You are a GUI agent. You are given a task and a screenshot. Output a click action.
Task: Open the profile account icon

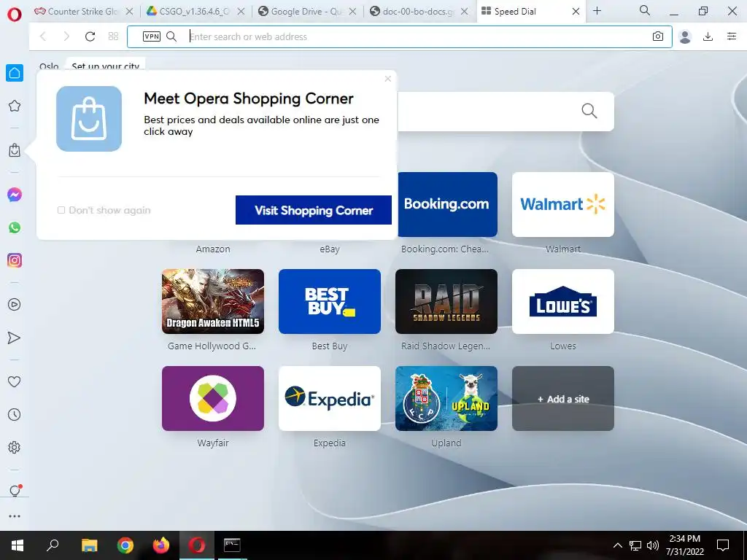pyautogui.click(x=685, y=36)
